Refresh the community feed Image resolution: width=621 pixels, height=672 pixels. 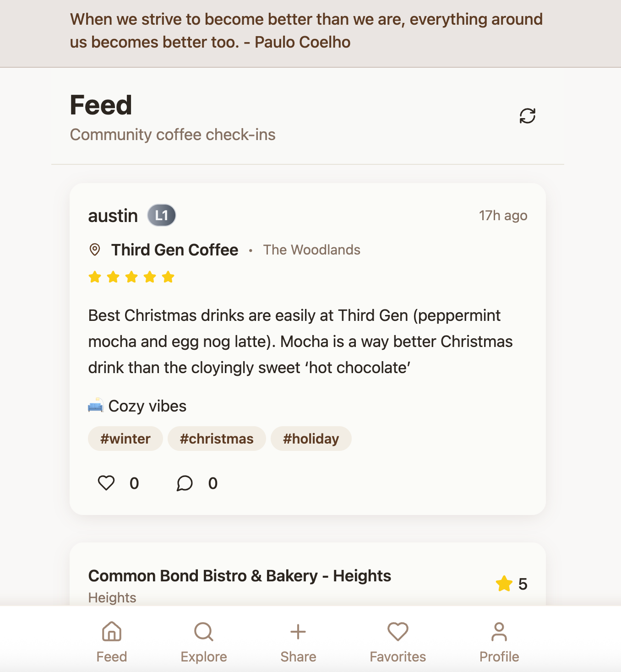527,116
